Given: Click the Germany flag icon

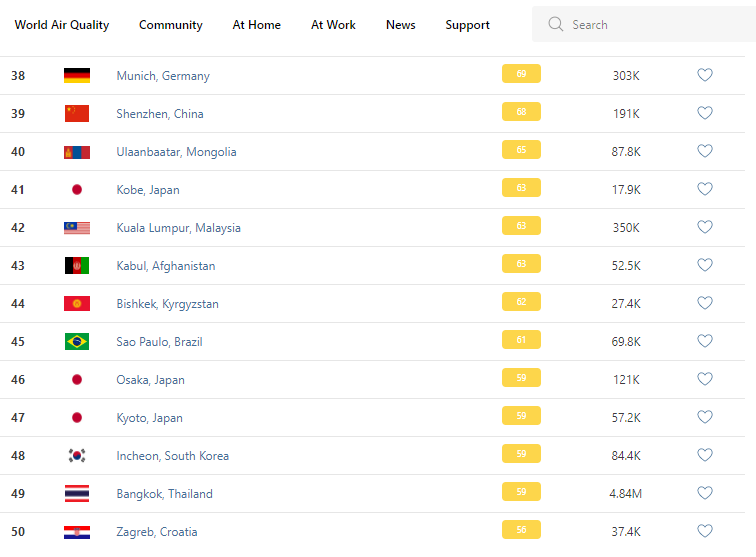Looking at the screenshot, I should pos(77,76).
